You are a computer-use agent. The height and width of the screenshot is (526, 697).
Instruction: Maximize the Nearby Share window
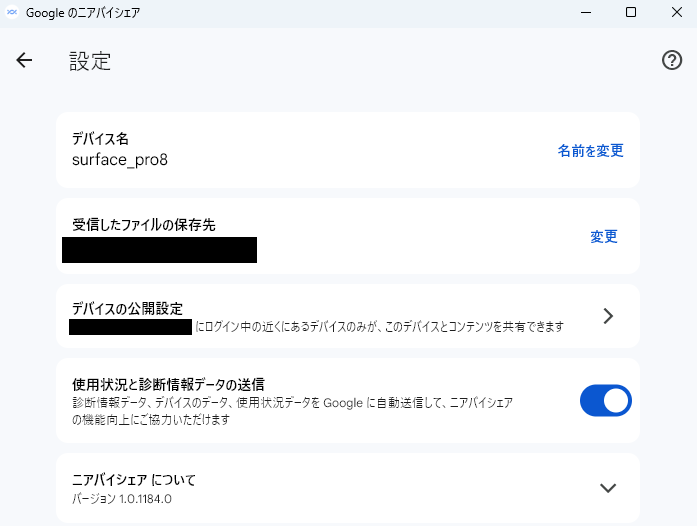click(631, 13)
